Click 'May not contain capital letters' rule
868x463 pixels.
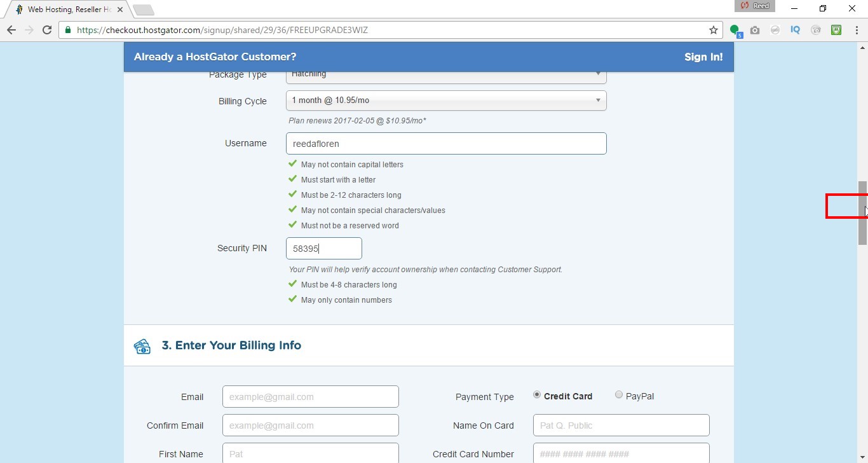[352, 164]
